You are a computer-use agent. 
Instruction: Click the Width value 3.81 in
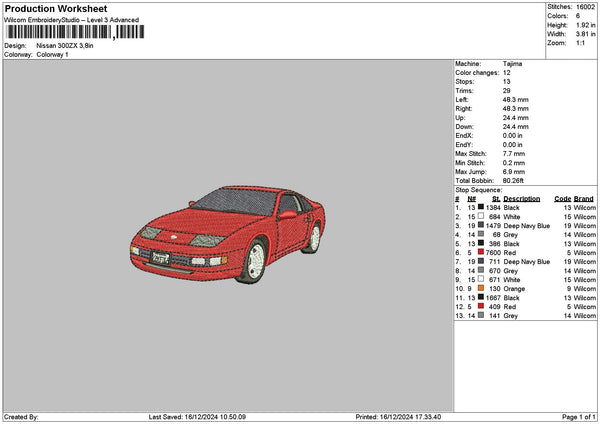pos(585,34)
